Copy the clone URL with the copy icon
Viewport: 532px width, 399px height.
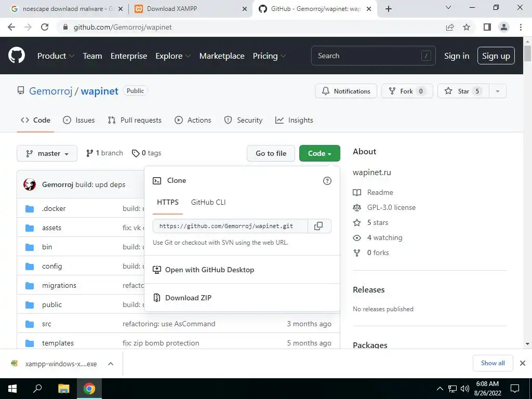click(x=318, y=226)
